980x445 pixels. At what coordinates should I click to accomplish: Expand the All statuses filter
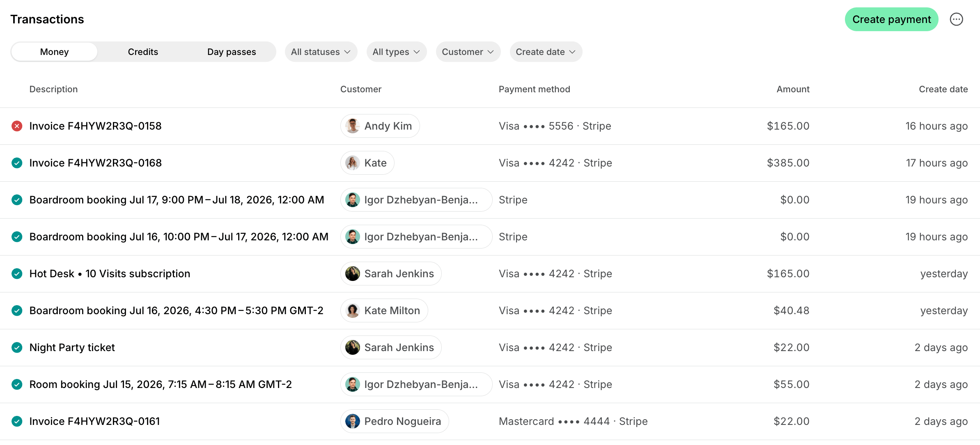pyautogui.click(x=321, y=52)
